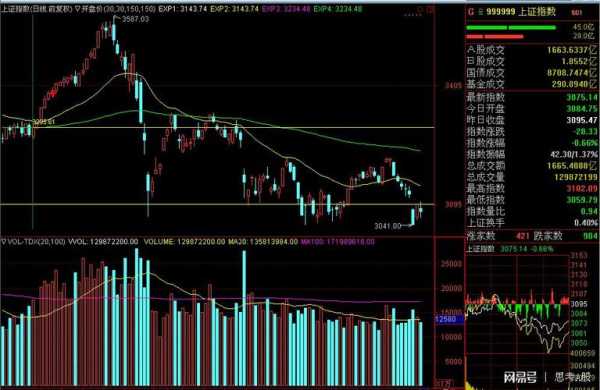Image resolution: width=600 pixels, height=390 pixels.
Task: Expand the 开盘价 indicator dropdown triangle
Action: pos(78,9)
